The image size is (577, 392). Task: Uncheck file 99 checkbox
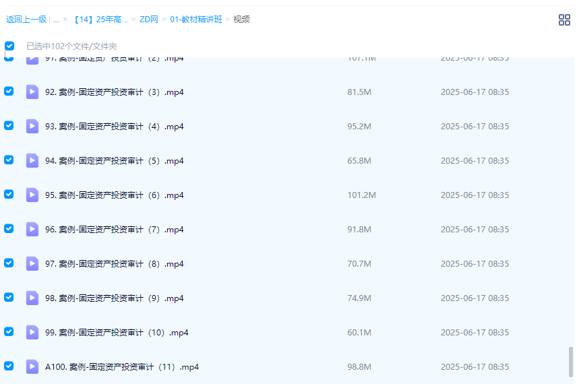pyautogui.click(x=9, y=331)
